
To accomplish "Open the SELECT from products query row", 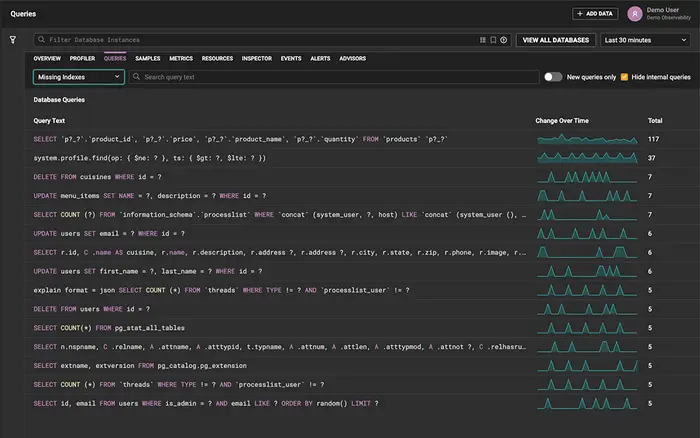I will coord(362,139).
